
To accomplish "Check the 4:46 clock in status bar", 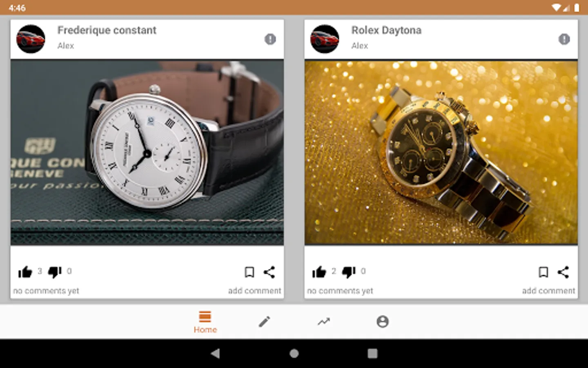I will (x=17, y=8).
